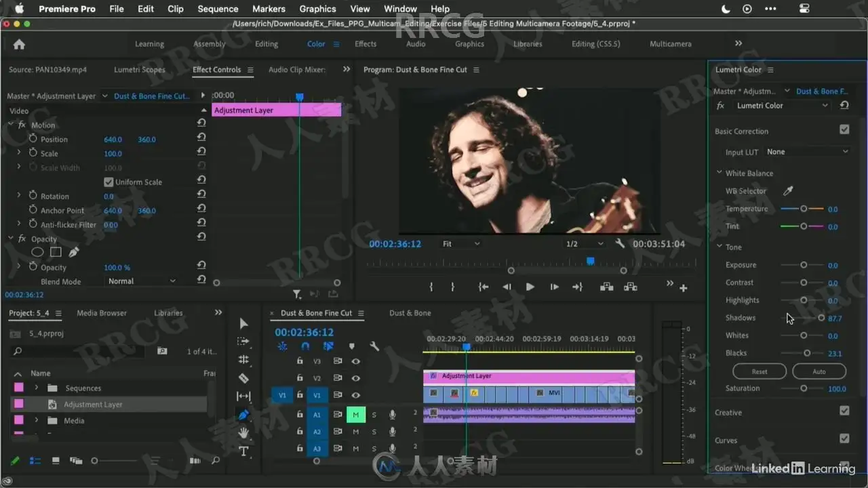Disable the Curves section checkbox

[844, 439]
